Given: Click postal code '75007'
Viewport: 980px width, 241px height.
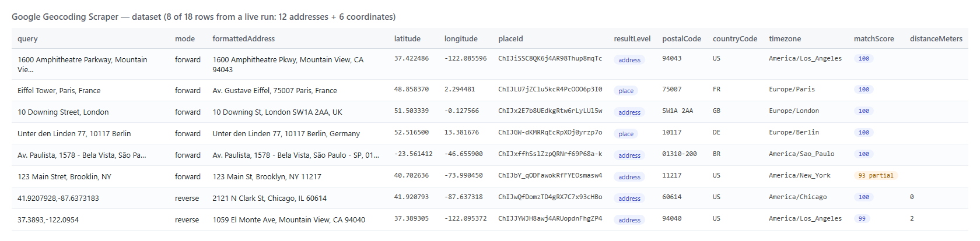Looking at the screenshot, I should click(671, 89).
